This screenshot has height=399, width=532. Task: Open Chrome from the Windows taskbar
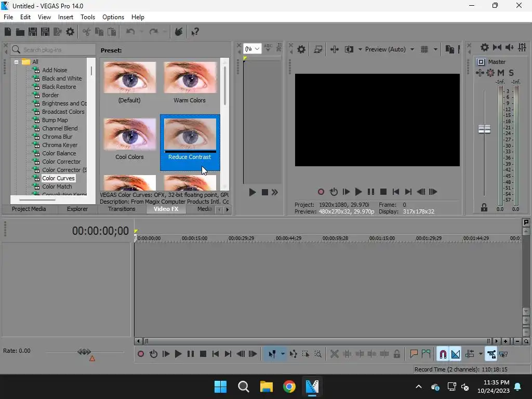tap(289, 387)
